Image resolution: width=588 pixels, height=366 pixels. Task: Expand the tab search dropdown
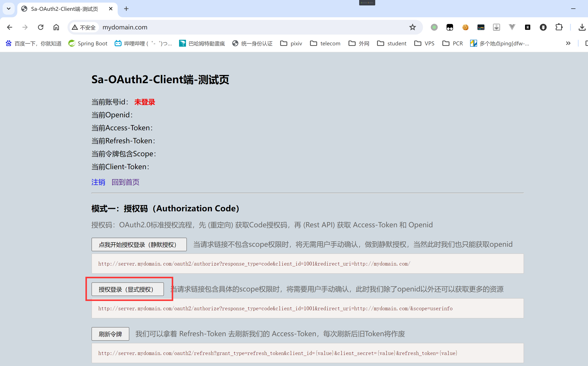pyautogui.click(x=9, y=9)
